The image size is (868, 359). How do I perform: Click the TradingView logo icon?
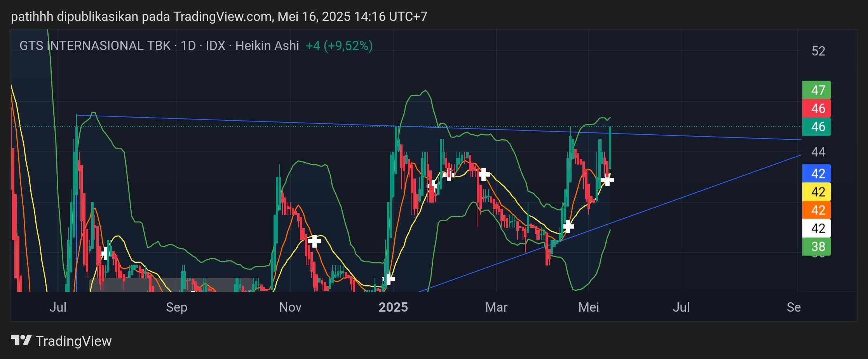click(21, 341)
